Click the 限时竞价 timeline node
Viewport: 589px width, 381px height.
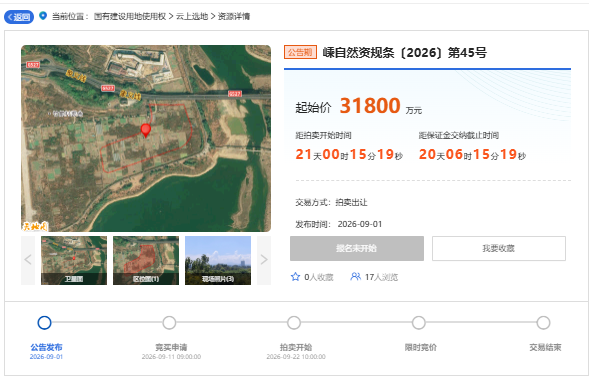[418, 323]
